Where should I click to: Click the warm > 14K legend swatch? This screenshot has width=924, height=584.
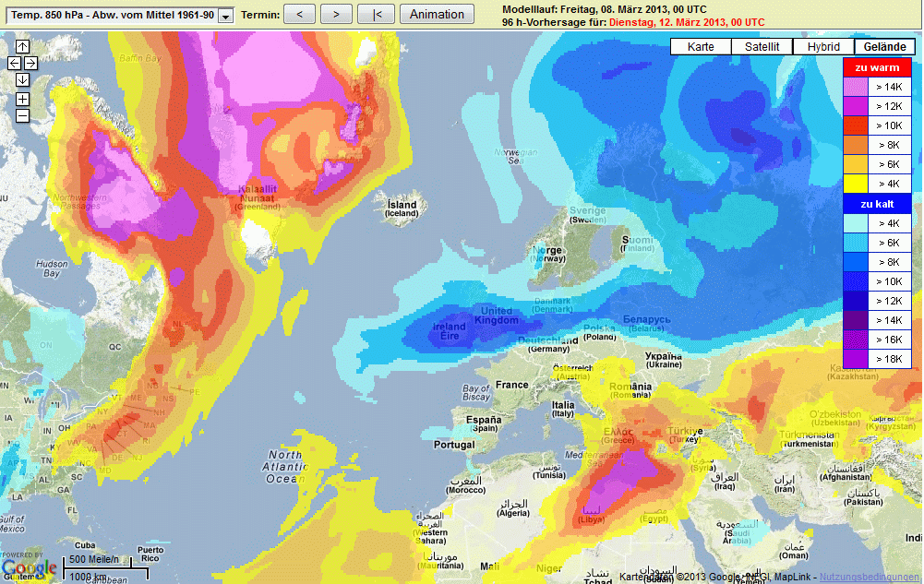[x=856, y=87]
